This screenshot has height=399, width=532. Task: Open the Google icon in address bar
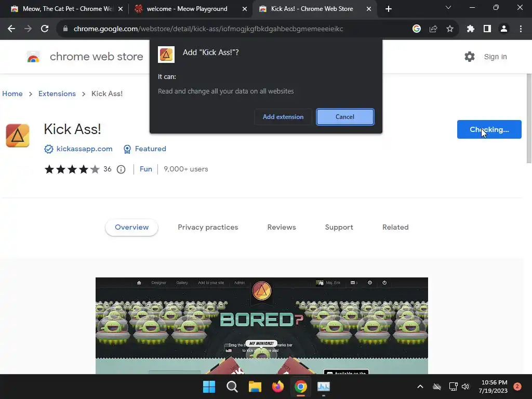pyautogui.click(x=416, y=29)
